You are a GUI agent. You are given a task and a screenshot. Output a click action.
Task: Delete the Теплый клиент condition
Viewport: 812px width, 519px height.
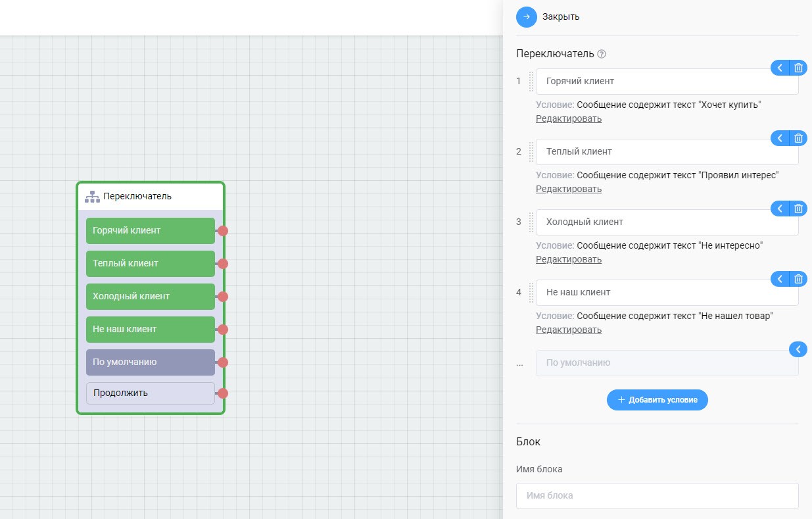[x=798, y=138]
